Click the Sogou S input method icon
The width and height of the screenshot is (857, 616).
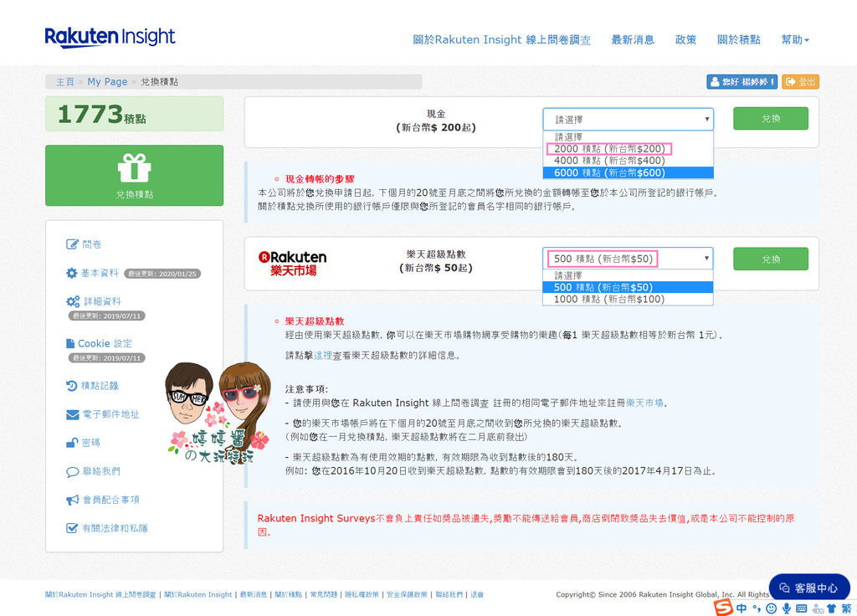coord(724,608)
